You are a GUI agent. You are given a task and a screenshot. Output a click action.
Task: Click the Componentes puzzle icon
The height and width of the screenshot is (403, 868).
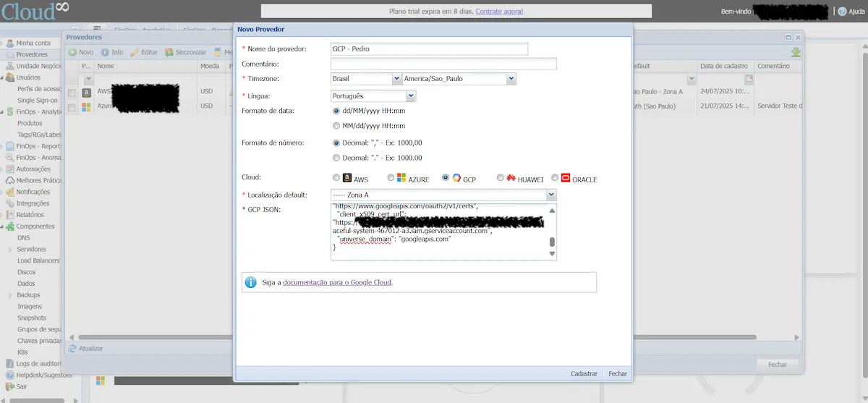click(10, 226)
